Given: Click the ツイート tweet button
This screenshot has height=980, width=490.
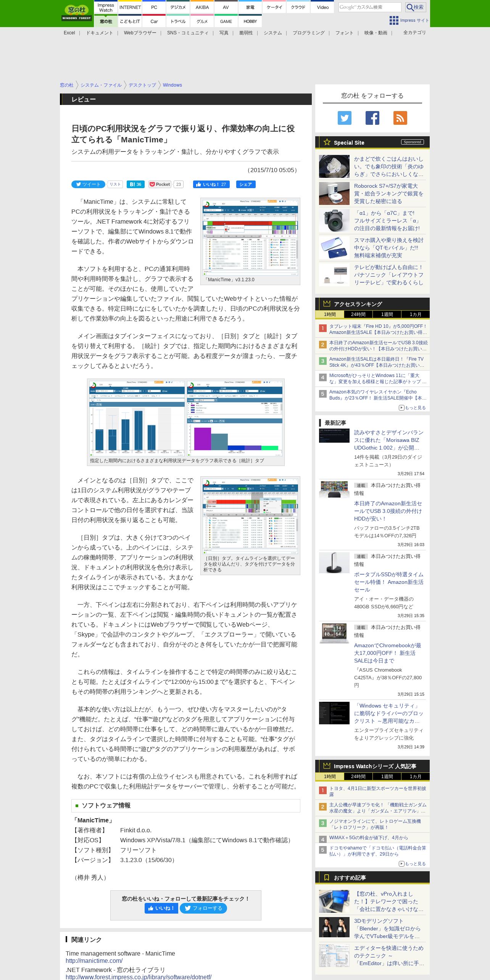Looking at the screenshot, I should (x=88, y=184).
